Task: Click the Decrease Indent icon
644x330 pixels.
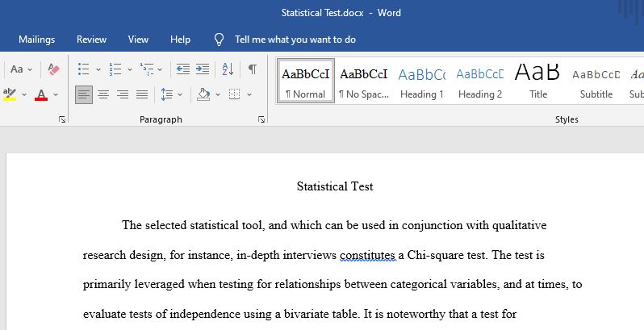Action: coord(182,69)
